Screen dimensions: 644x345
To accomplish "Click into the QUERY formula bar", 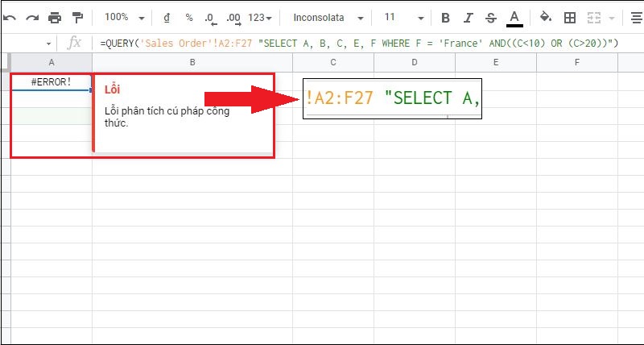I will pyautogui.click(x=359, y=44).
